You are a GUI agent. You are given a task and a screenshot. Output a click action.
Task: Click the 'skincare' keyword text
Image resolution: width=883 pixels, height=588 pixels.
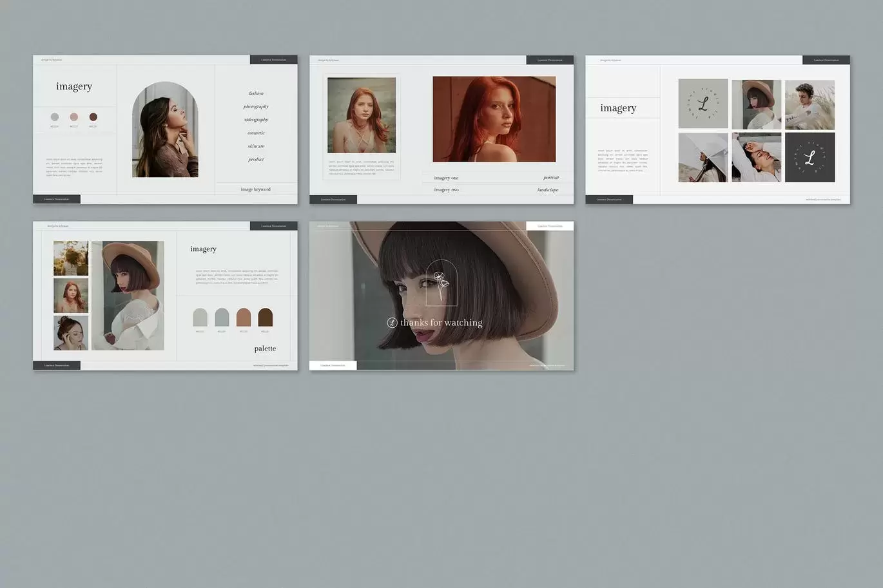pos(256,146)
